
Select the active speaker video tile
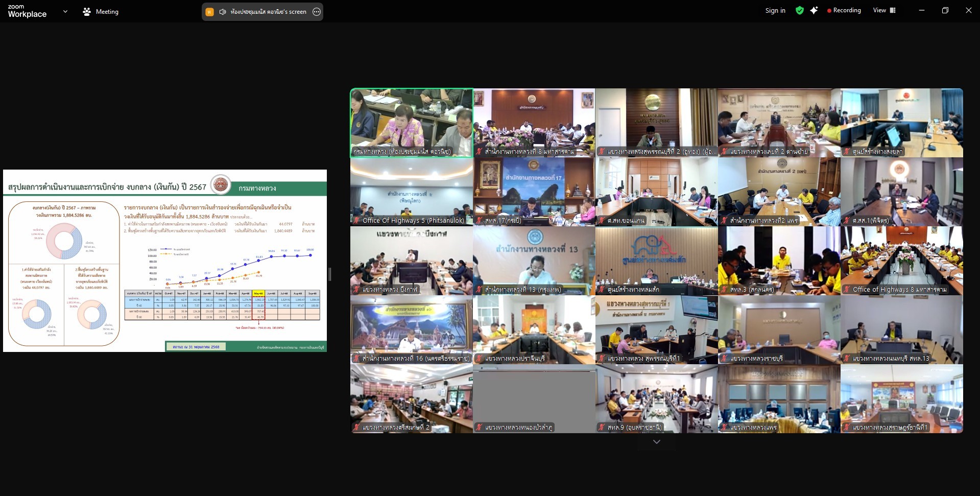(x=411, y=122)
